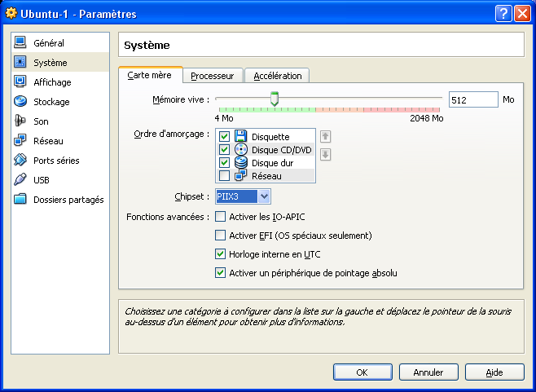Click the memory value field showing 512

pos(473,99)
